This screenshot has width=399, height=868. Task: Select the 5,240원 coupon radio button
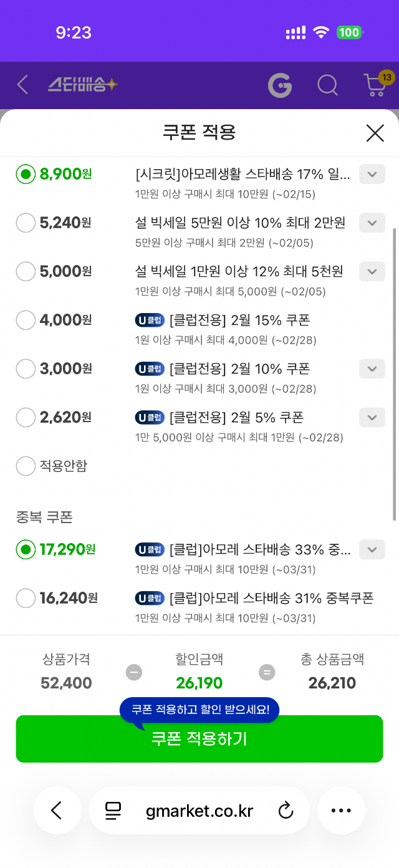point(26,223)
